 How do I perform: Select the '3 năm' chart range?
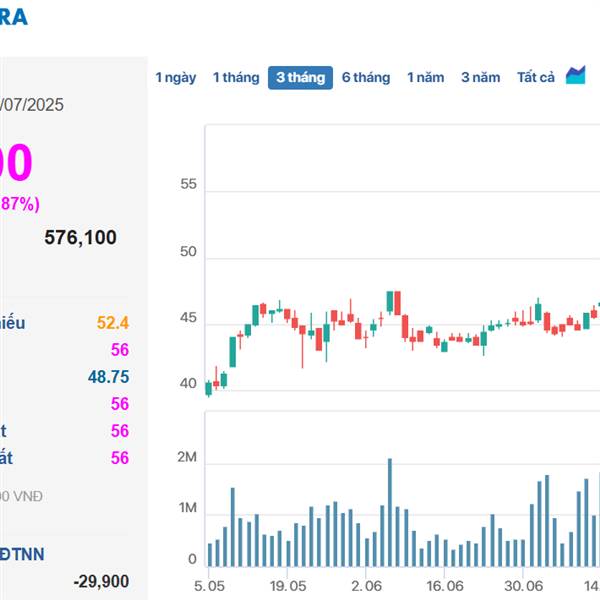point(481,78)
